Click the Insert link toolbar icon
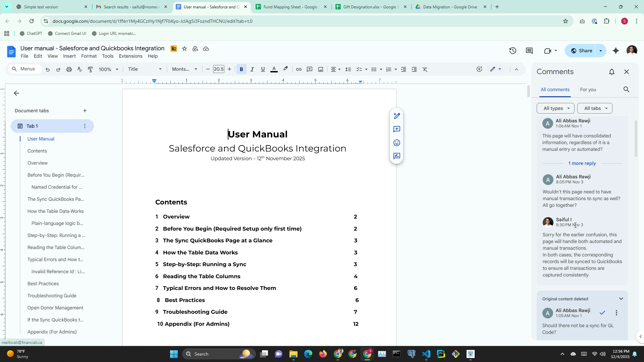The image size is (644, 362). click(299, 69)
